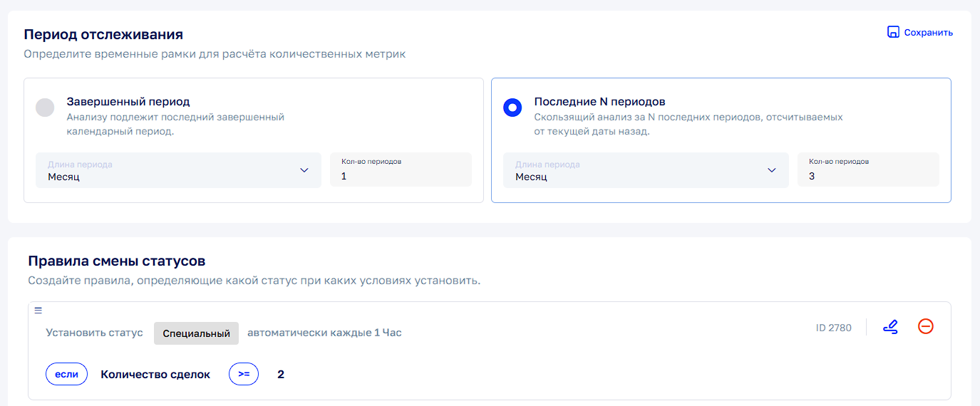Click the floppy disk save icon
Screen dimensions: 980x406
[x=893, y=32]
